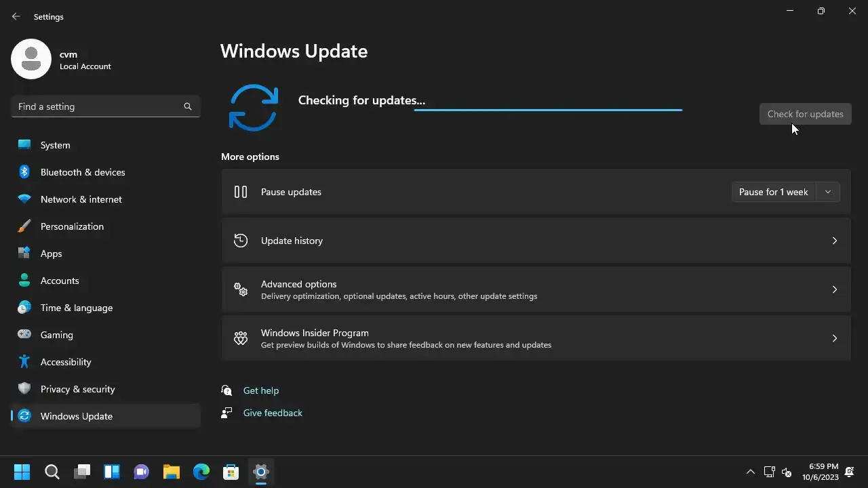This screenshot has height=488, width=868.
Task: Click the Network & internet wifi icon
Action: tap(24, 199)
